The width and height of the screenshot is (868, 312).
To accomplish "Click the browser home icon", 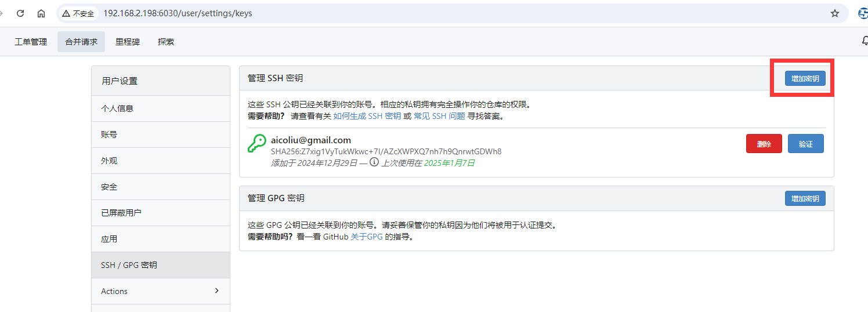I will [41, 13].
